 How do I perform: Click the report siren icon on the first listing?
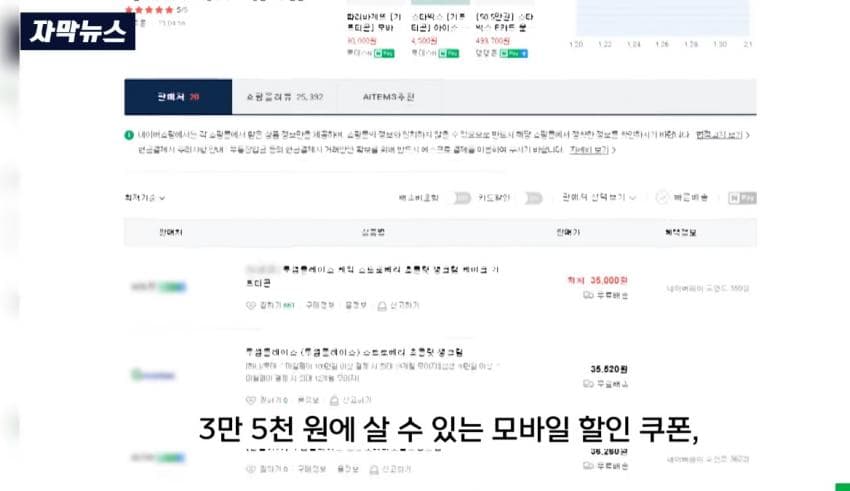coord(382,306)
